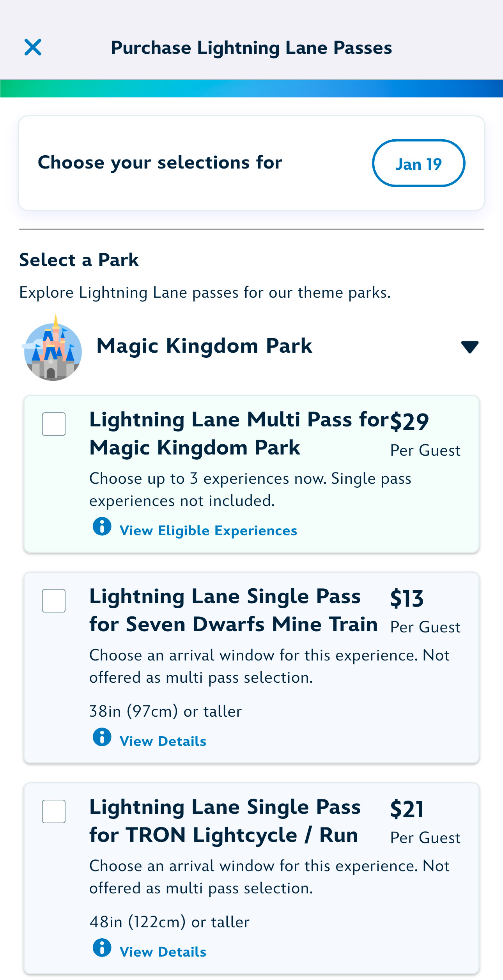The width and height of the screenshot is (503, 980).
Task: Tick the TRON Lightcycle / Run Single Pass checkbox
Action: coord(54,811)
